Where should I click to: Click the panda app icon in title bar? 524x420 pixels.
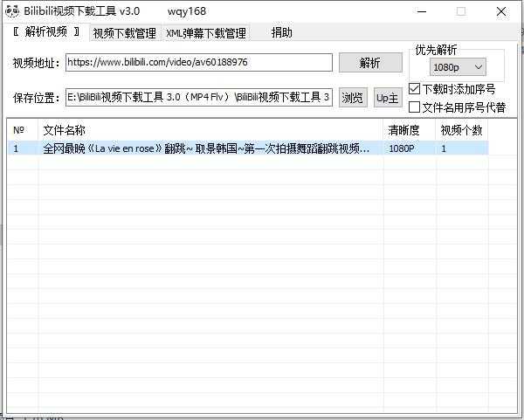(12, 11)
